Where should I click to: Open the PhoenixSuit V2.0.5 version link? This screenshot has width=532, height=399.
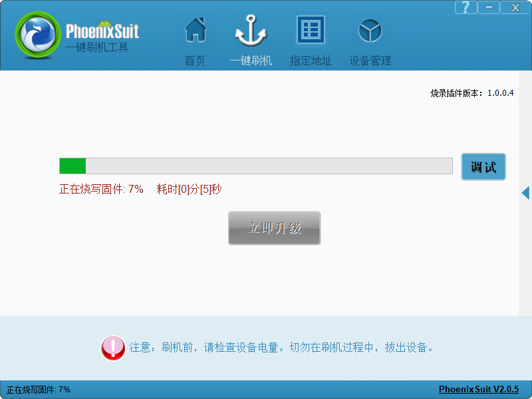[478, 390]
